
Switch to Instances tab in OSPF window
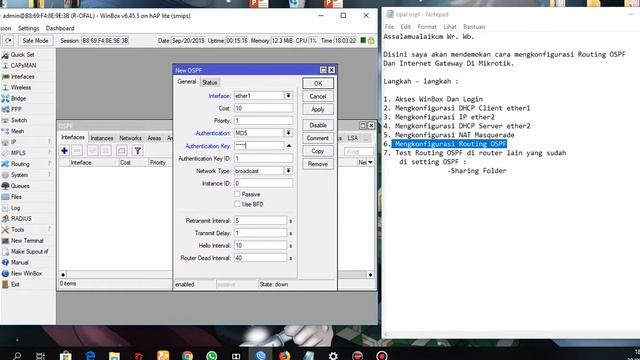click(102, 138)
